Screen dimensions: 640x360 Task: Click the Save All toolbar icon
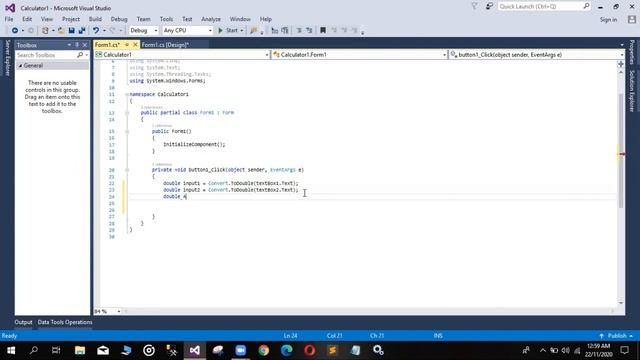pyautogui.click(x=82, y=31)
